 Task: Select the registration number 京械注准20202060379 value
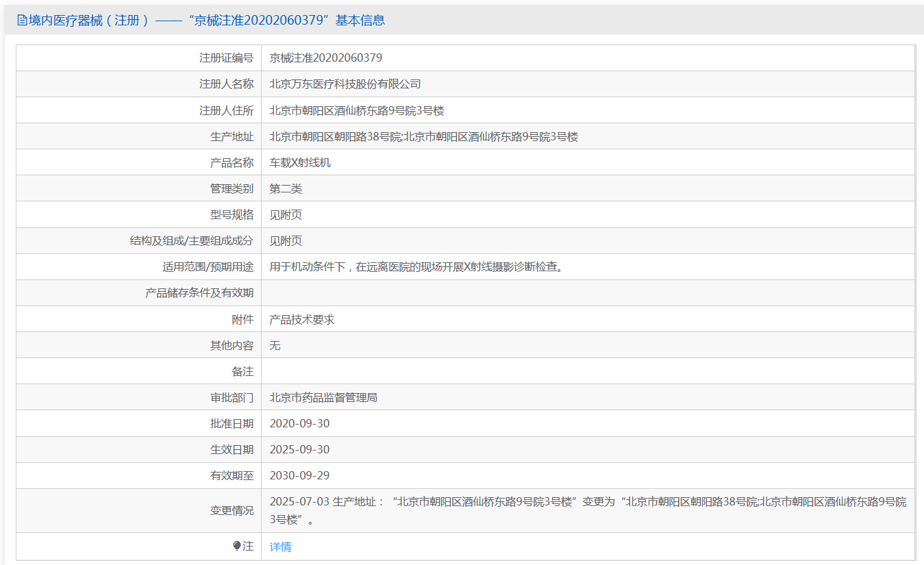pyautogui.click(x=326, y=58)
